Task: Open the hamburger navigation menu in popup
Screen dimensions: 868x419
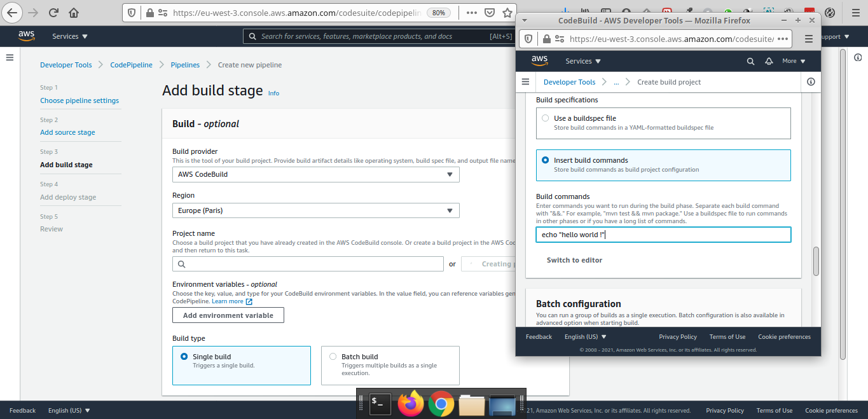Action: (x=525, y=82)
